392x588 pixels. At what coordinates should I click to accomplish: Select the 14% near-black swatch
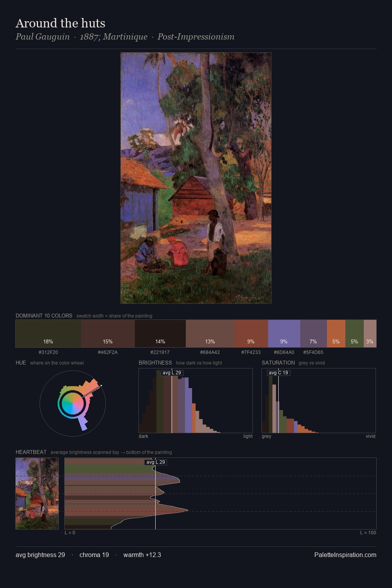[x=160, y=334]
